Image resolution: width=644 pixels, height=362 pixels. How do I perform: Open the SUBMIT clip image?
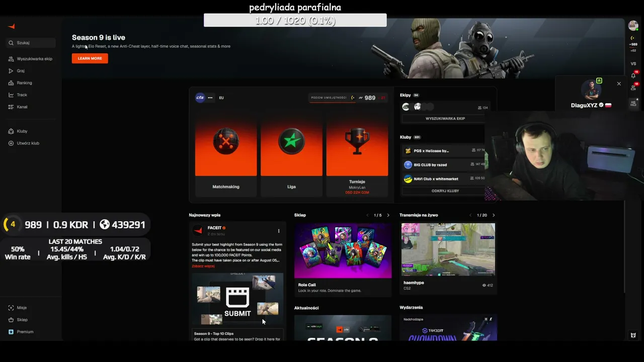(237, 299)
